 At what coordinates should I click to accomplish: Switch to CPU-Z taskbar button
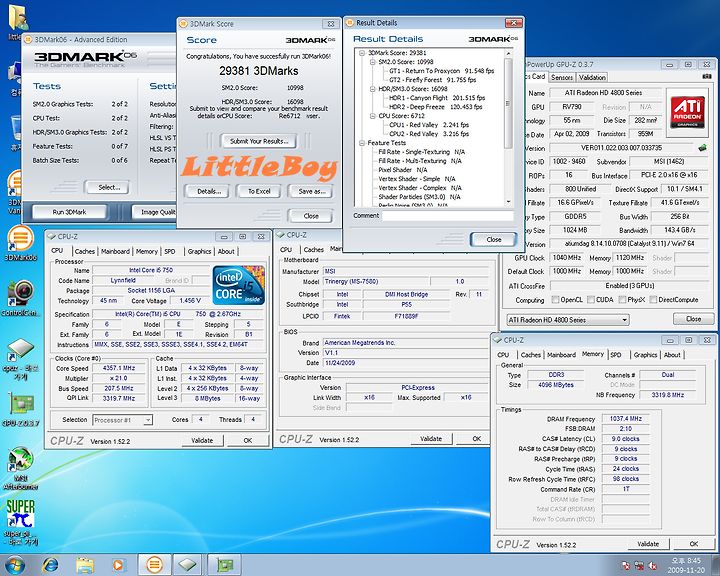click(188, 565)
